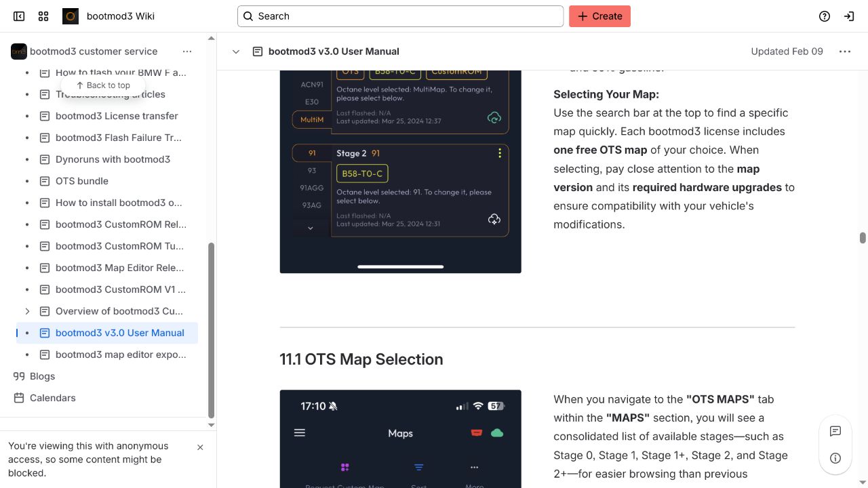The width and height of the screenshot is (868, 488).
Task: Dismiss the anonymous access notice
Action: click(200, 447)
